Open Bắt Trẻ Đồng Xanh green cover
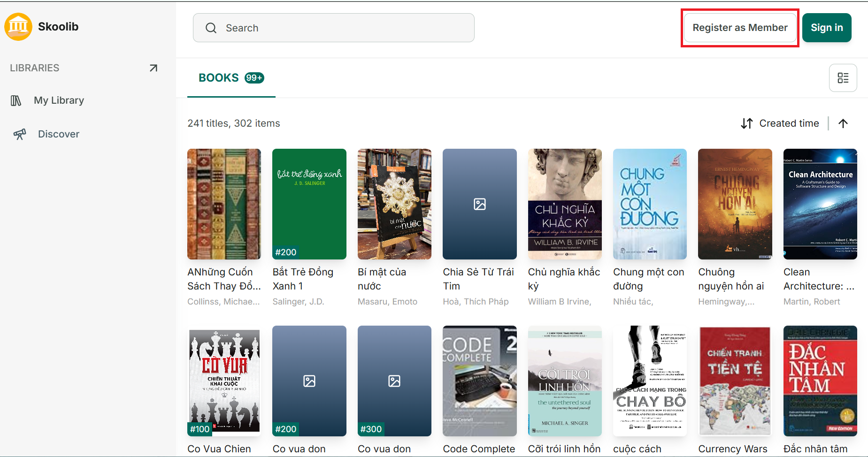The height and width of the screenshot is (457, 868). [309, 204]
